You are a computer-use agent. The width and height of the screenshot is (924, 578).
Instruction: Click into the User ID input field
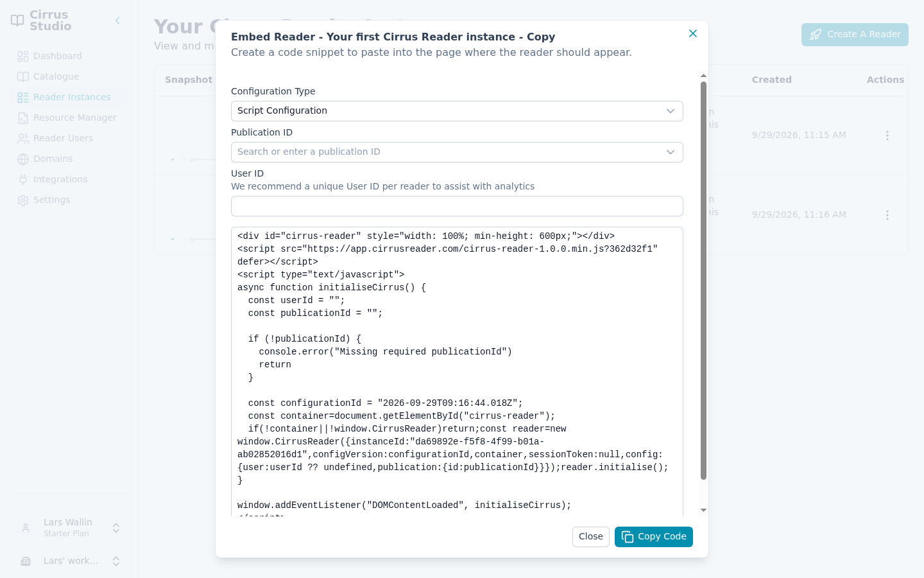tap(457, 206)
